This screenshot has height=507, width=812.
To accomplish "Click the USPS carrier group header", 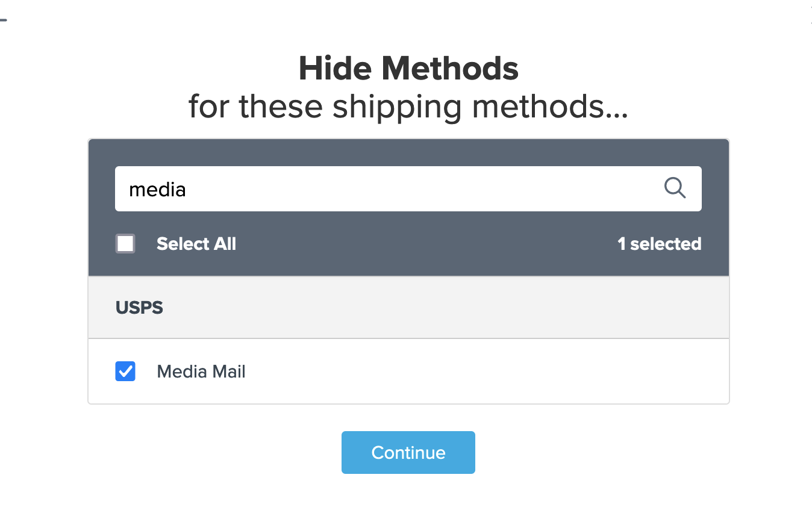I will click(139, 308).
